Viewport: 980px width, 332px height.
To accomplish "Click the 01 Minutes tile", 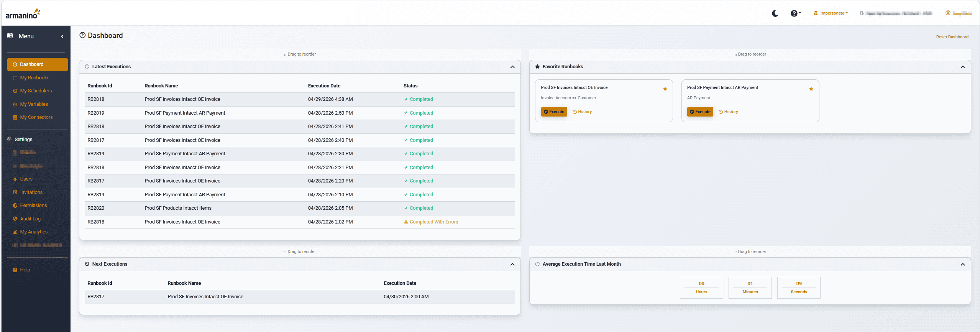I will point(750,288).
